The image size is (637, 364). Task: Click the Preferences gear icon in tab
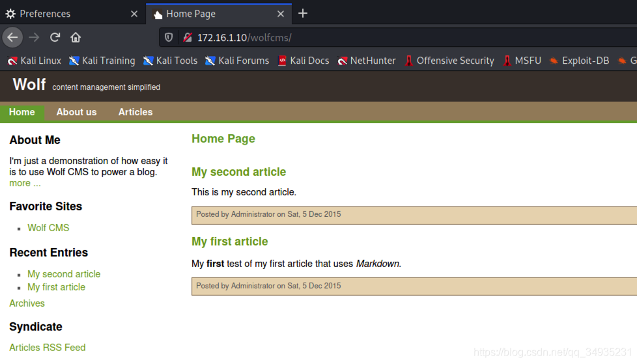tap(10, 14)
